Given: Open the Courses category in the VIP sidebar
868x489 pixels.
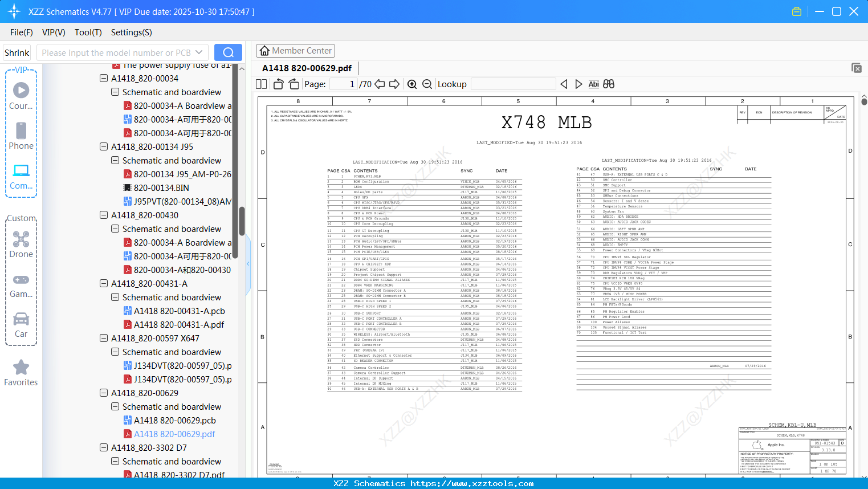Looking at the screenshot, I should coord(21,96).
